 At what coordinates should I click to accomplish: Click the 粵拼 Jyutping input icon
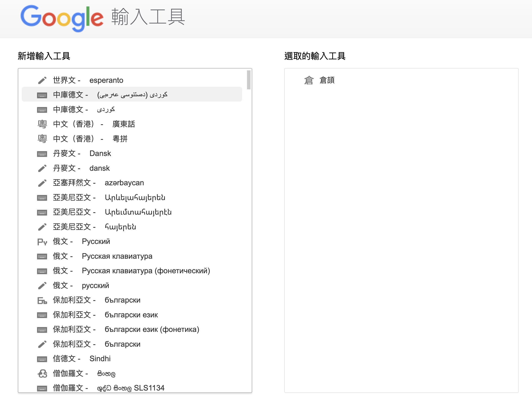[42, 139]
